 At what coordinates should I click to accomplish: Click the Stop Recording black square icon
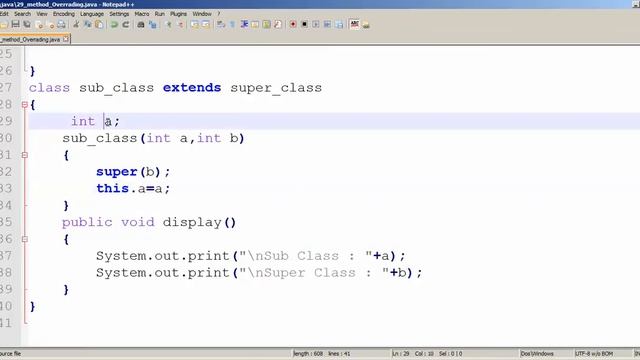click(304, 24)
